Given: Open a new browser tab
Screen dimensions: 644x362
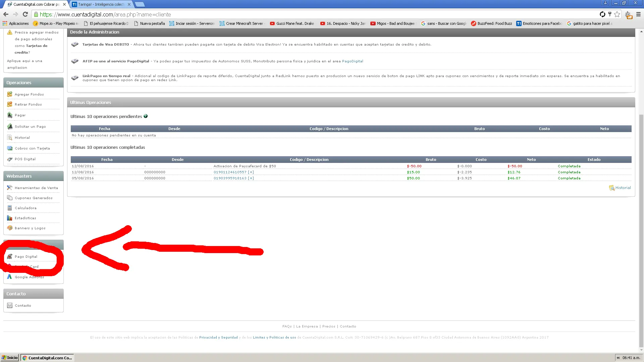Looking at the screenshot, I should (x=140, y=4).
